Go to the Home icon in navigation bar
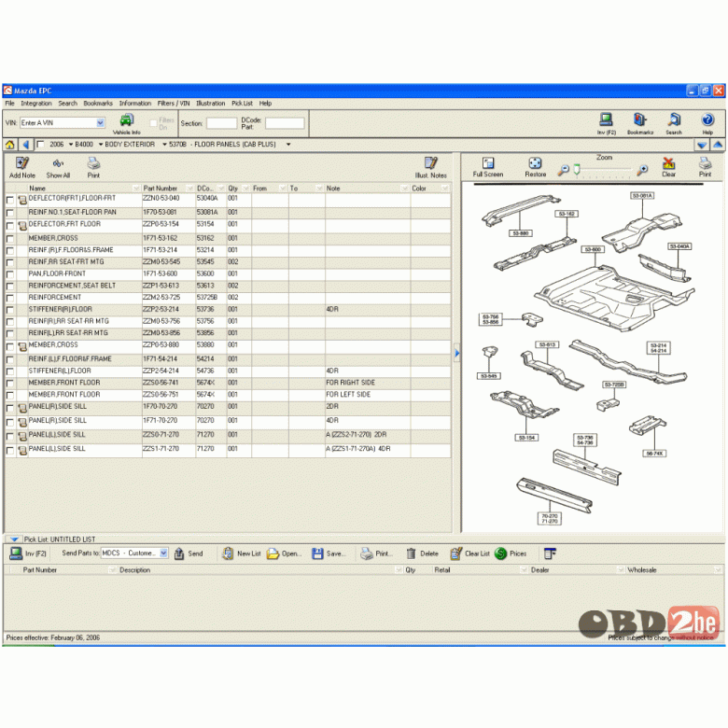The image size is (728, 728). click(x=9, y=145)
